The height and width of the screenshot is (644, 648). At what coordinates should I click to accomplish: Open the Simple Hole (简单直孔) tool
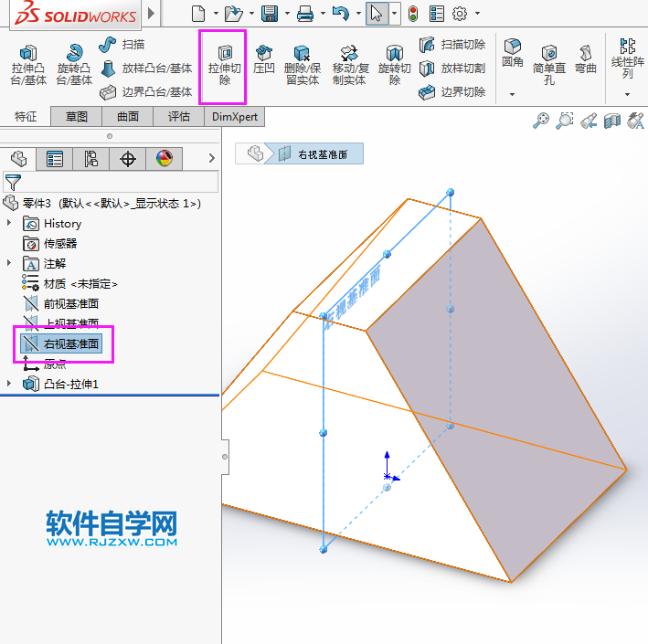(548, 65)
